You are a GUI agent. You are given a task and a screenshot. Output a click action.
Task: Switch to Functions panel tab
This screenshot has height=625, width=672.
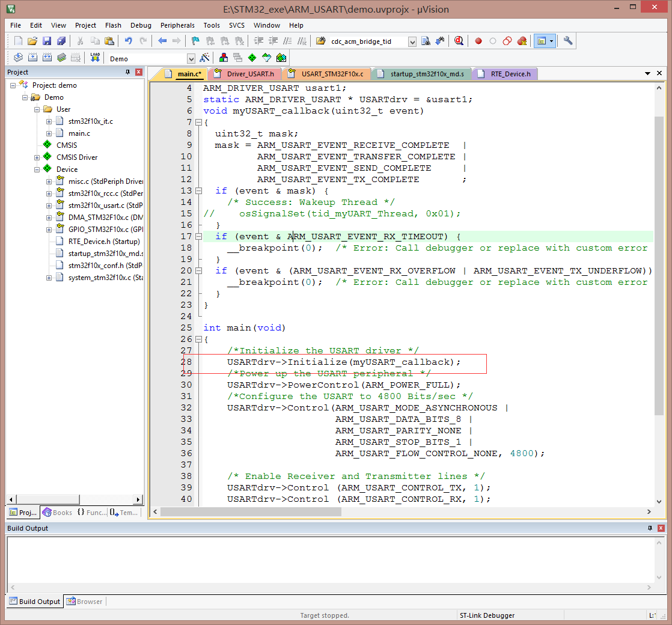91,513
